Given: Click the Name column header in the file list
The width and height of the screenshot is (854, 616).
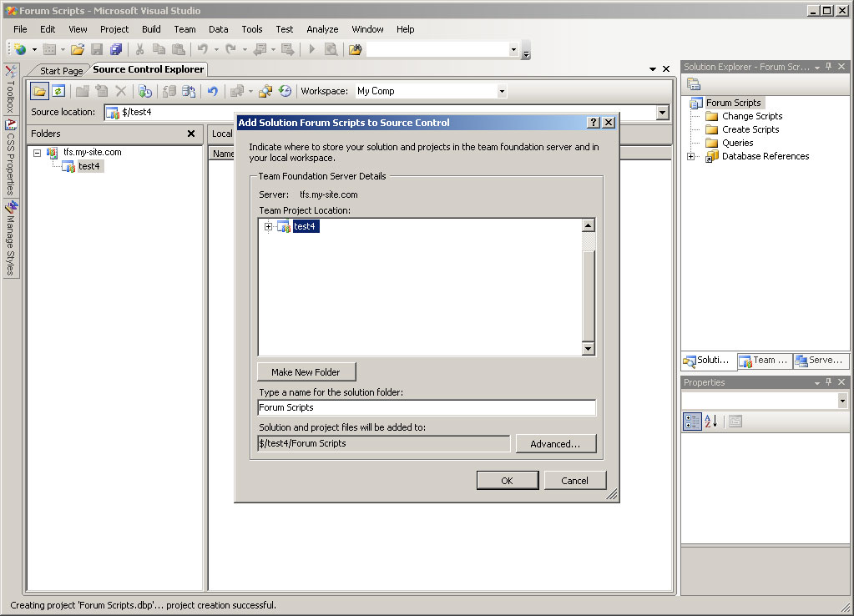Looking at the screenshot, I should (223, 154).
